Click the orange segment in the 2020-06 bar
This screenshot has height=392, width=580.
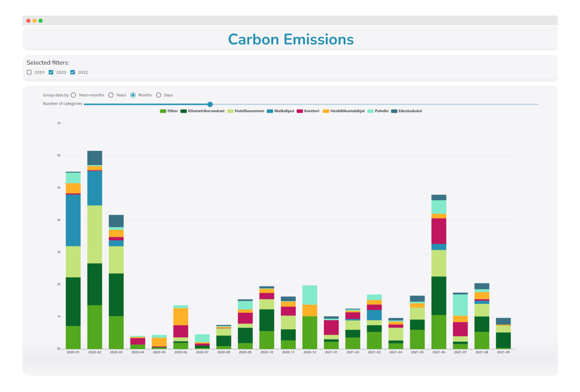point(181,317)
